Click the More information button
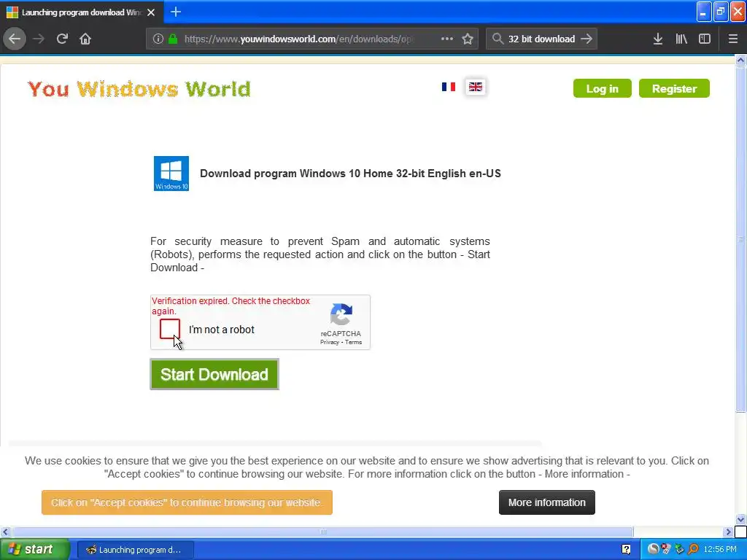Image resolution: width=747 pixels, height=560 pixels. click(547, 502)
